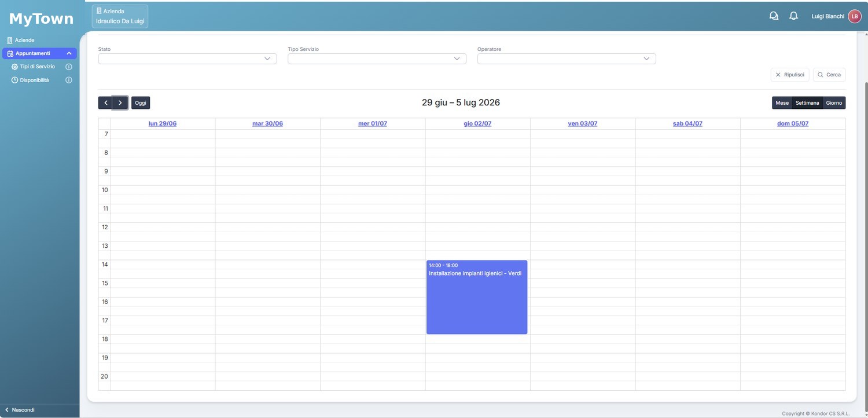Open day mar 30/06

tap(267, 123)
